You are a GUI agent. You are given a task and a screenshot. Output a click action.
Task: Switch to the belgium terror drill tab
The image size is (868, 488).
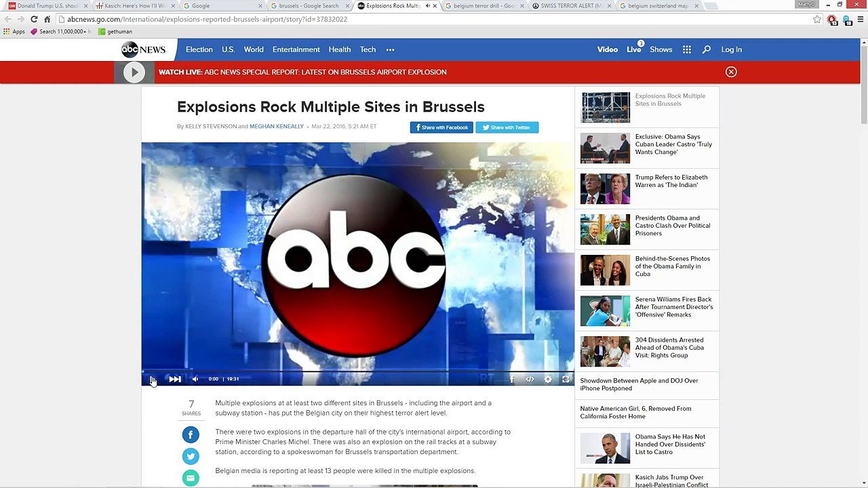tap(484, 6)
